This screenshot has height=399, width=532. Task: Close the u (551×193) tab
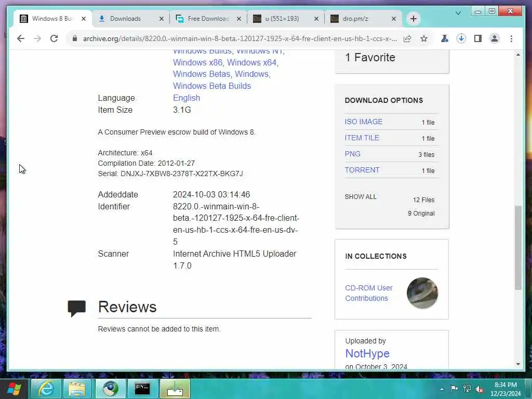(316, 19)
